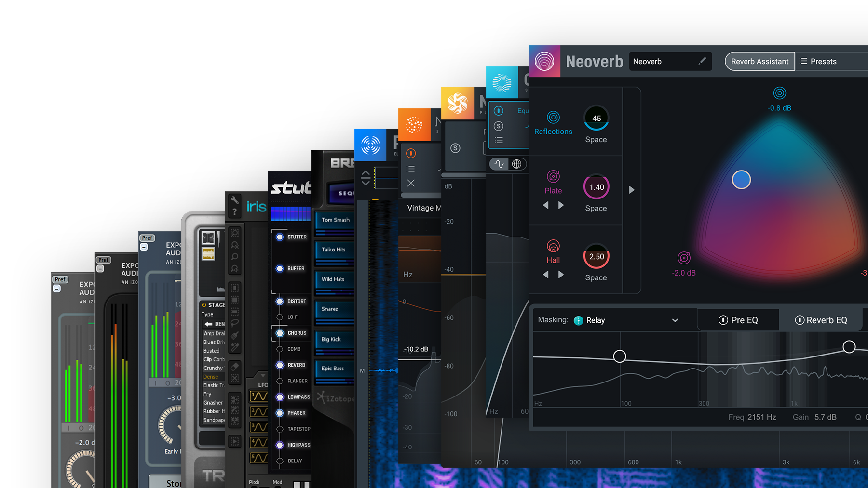
Task: Click the globe icon in the toolbar
Action: click(516, 164)
